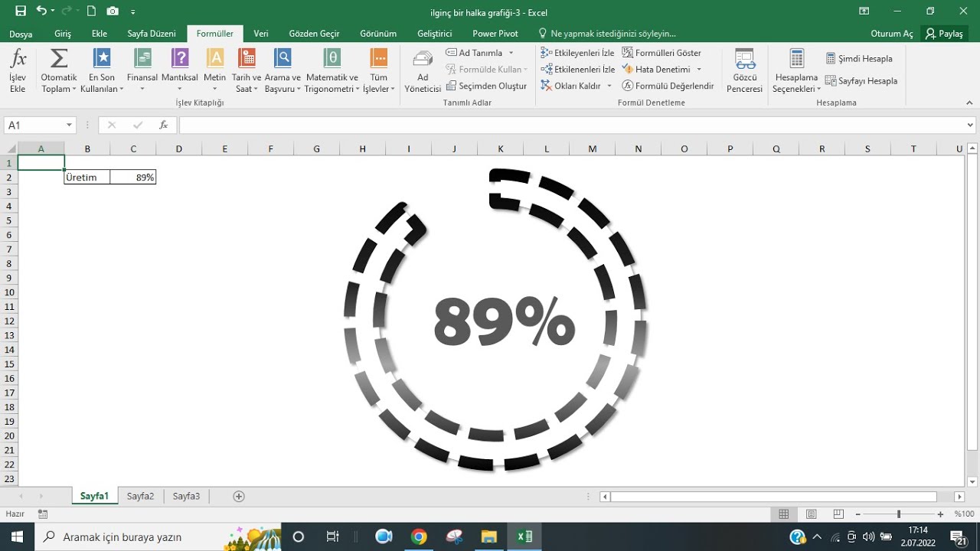Customize the Quick Access Toolbar dropdown

coord(133,11)
